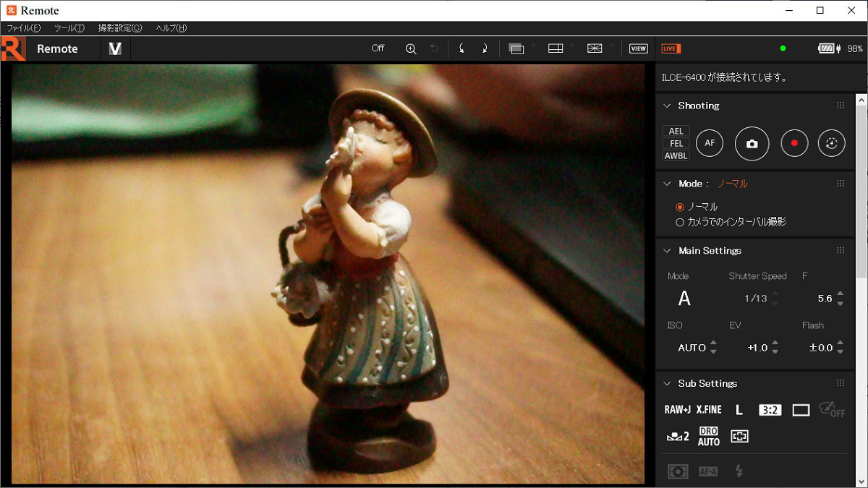Viewport: 868px width, 488px height.
Task: Change the X.FINE JPEG quality setting
Action: pyautogui.click(x=709, y=410)
